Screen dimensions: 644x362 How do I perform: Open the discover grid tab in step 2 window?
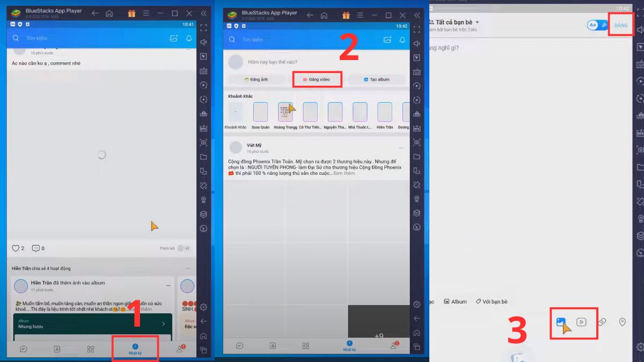(x=306, y=346)
